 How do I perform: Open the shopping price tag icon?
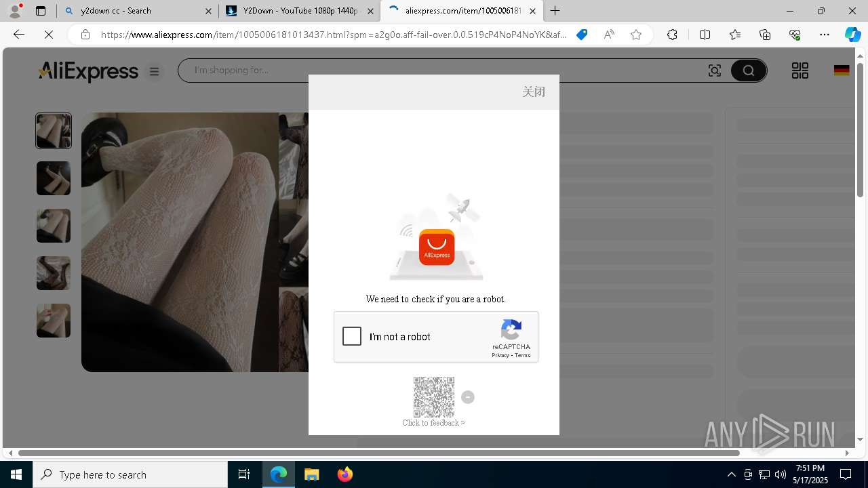tap(581, 35)
